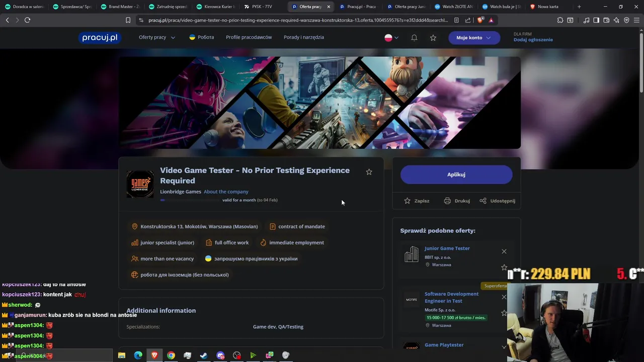This screenshot has width=644, height=362.
Task: Save Junior Game Tester offer with star
Action: click(x=504, y=267)
